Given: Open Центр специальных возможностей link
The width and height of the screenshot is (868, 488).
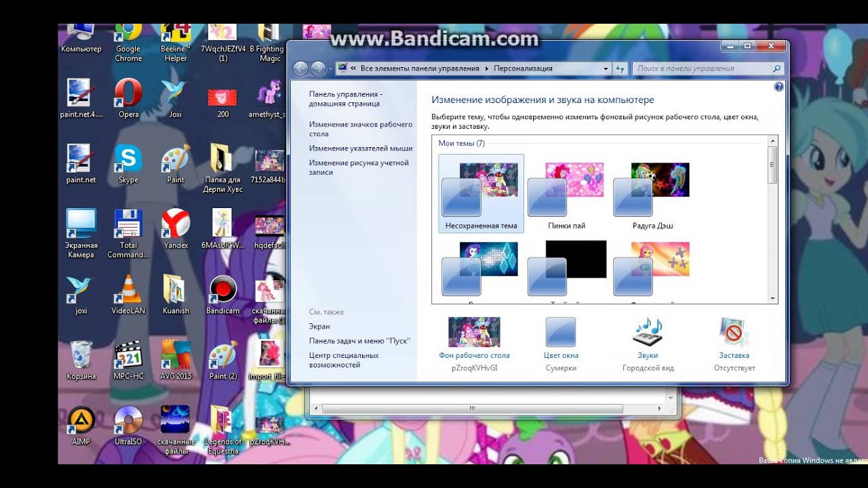Looking at the screenshot, I should pos(344,360).
